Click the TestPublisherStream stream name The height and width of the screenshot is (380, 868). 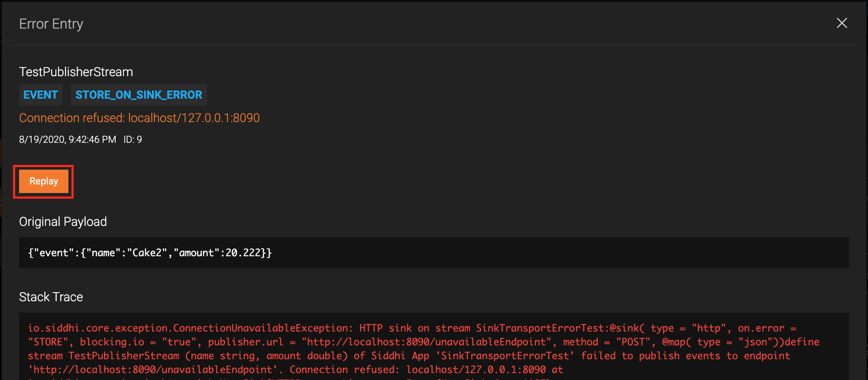[76, 72]
